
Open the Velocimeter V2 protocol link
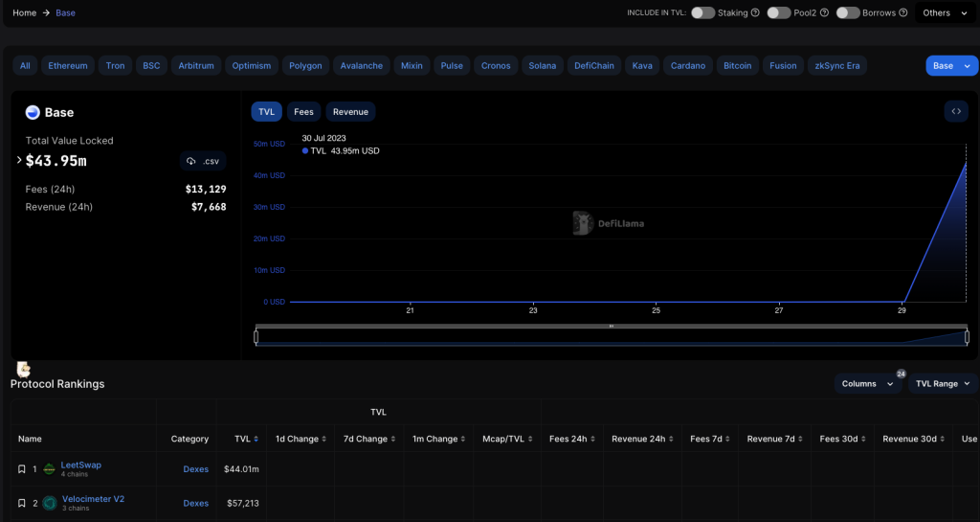(x=93, y=499)
